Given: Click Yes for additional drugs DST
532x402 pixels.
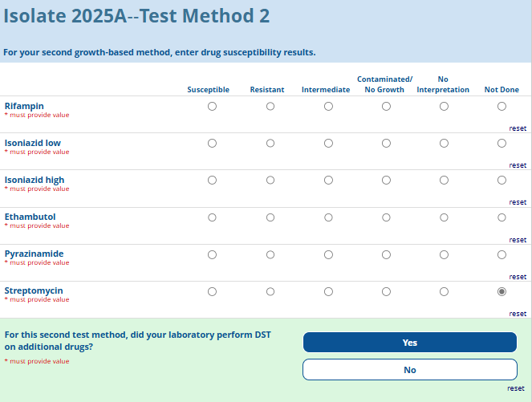Looking at the screenshot, I should click(x=409, y=343).
